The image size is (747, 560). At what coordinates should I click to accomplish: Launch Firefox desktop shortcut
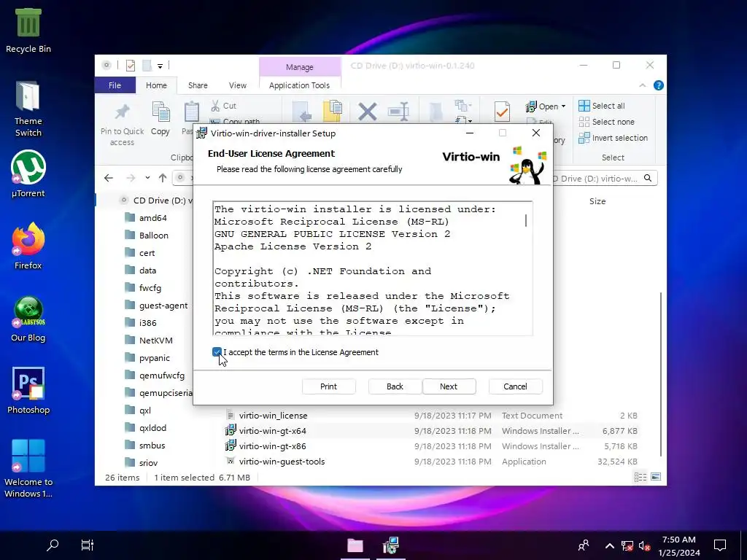click(x=28, y=246)
